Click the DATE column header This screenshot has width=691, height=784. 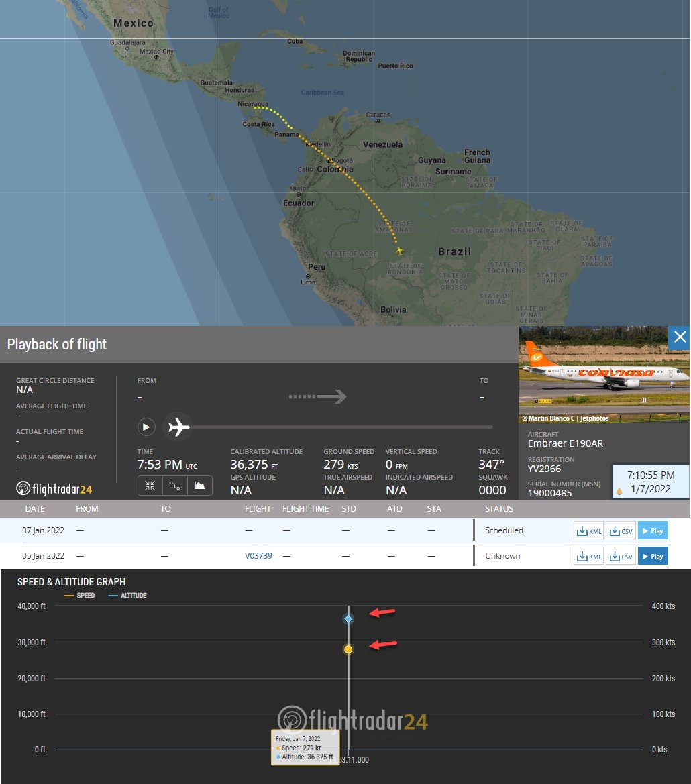click(35, 508)
